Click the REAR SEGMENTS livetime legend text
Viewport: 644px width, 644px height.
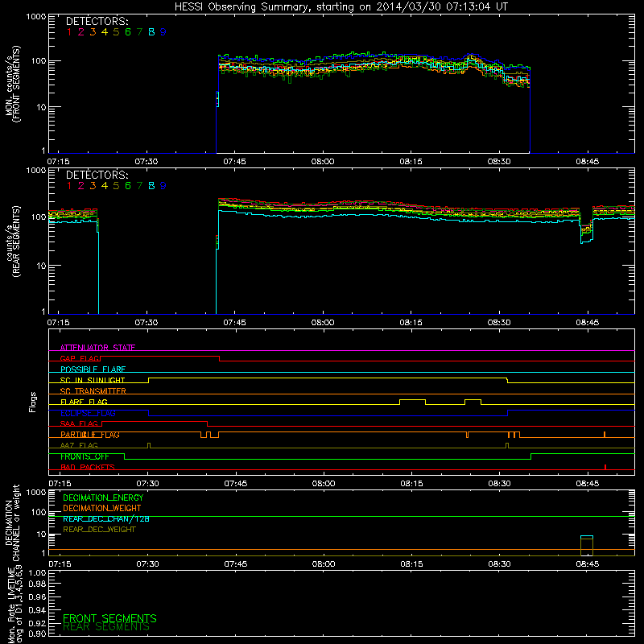pos(106,627)
